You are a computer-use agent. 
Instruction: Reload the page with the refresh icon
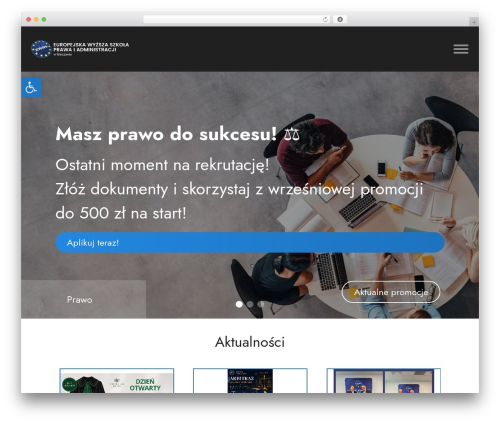[x=325, y=19]
